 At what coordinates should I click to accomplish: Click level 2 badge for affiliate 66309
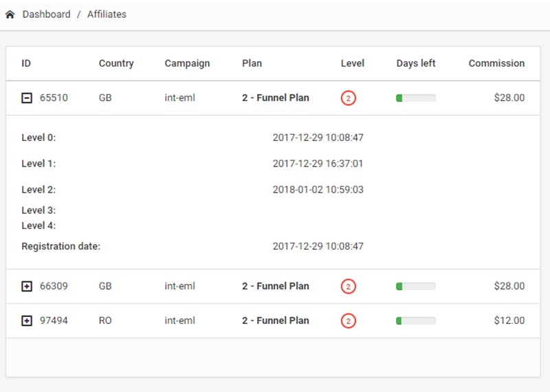coord(349,287)
